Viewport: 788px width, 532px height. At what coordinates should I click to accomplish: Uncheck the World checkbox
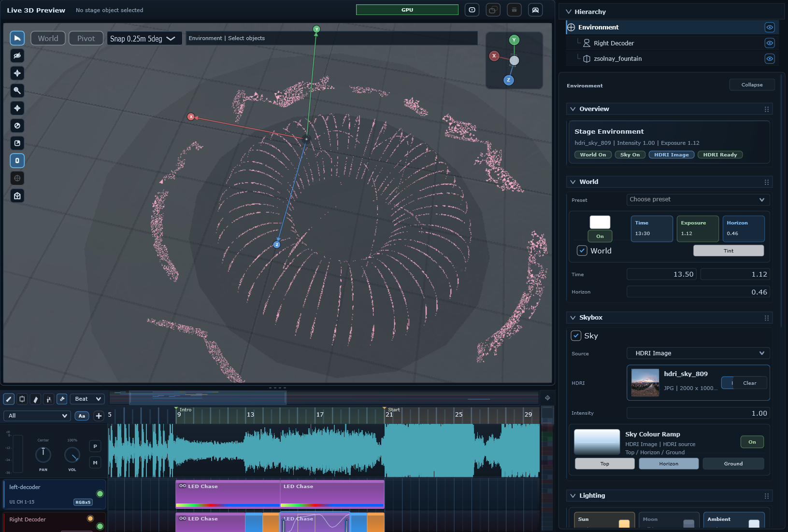[582, 251]
